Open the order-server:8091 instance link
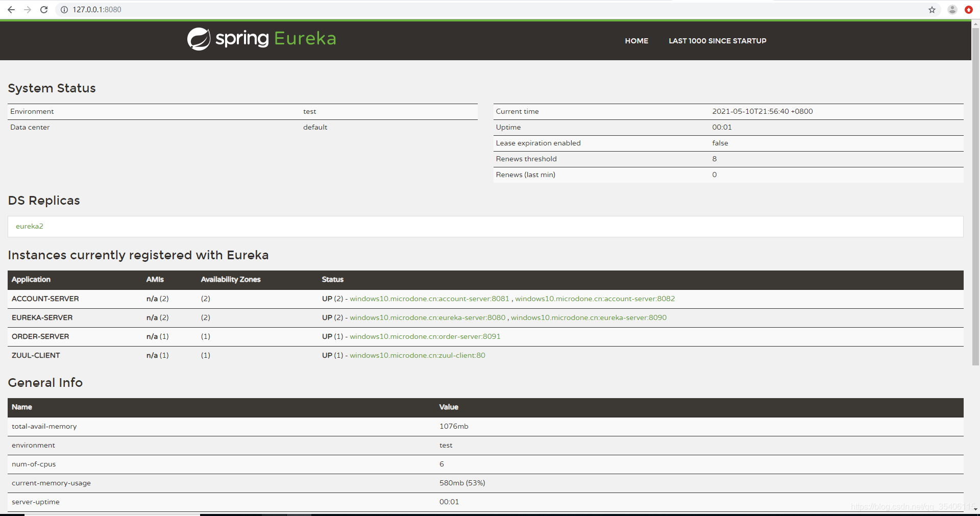980x516 pixels. 425,336
